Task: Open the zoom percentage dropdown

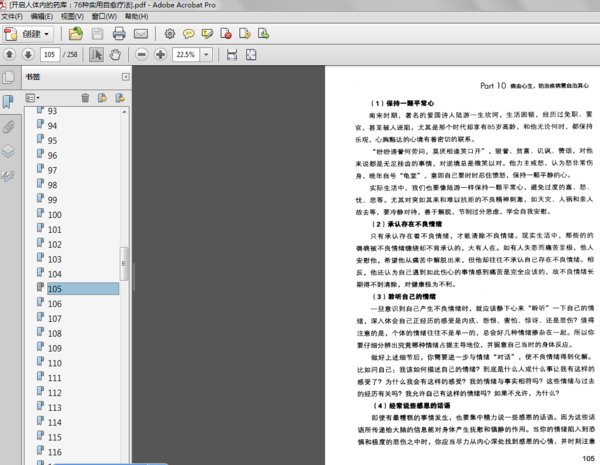Action: pos(205,54)
